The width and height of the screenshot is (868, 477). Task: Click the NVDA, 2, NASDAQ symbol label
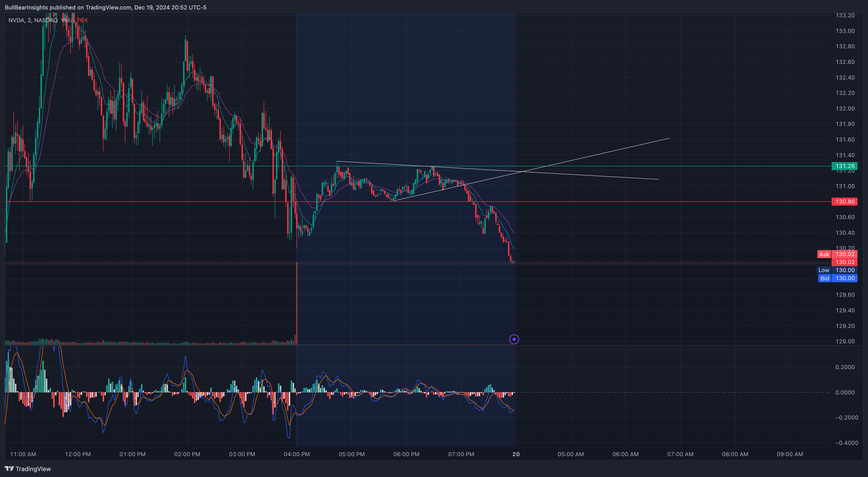click(33, 20)
